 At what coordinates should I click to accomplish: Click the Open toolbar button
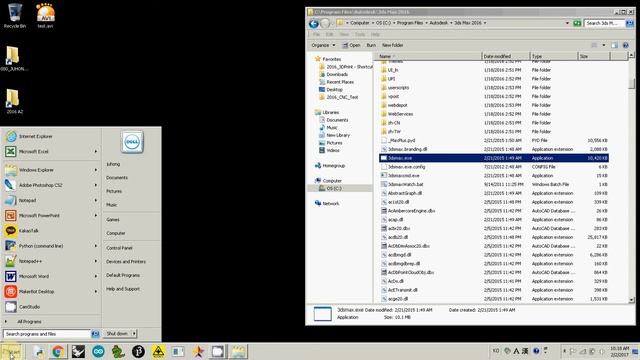pos(351,45)
